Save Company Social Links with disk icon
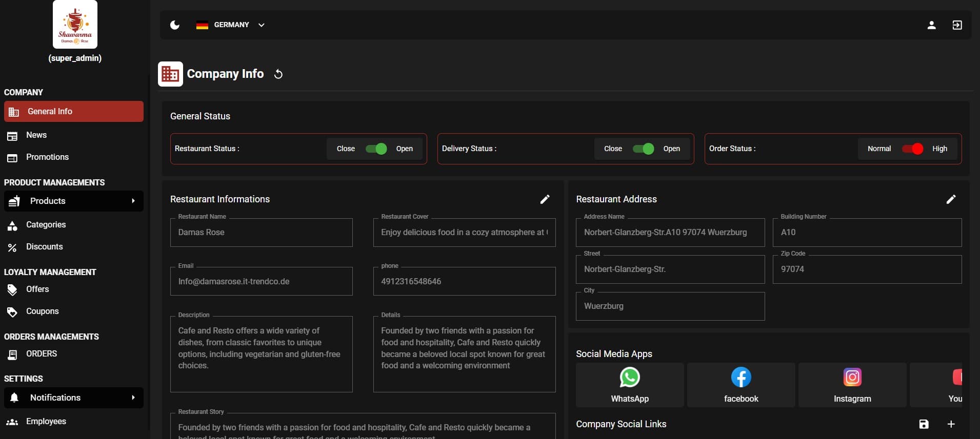 coord(924,424)
